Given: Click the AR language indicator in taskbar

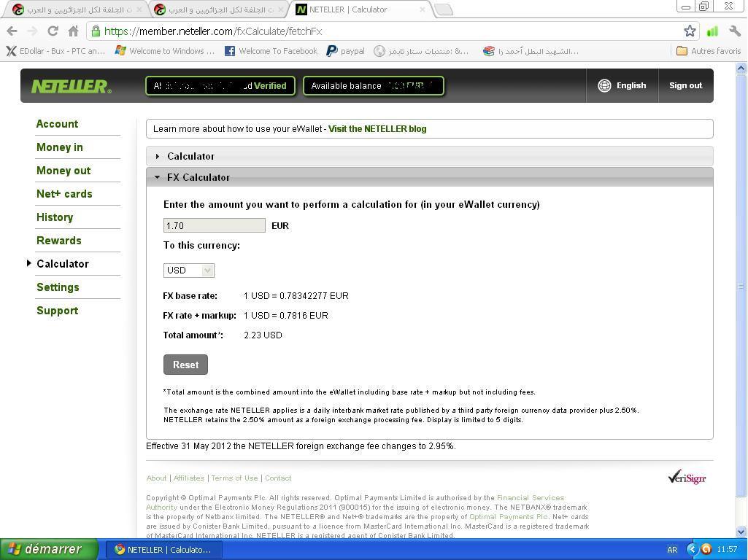Looking at the screenshot, I should [x=672, y=550].
